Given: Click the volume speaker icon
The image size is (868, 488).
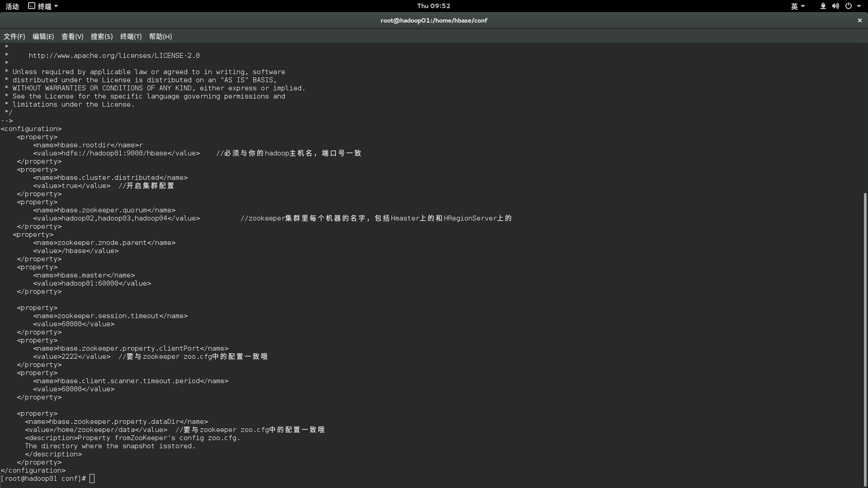Looking at the screenshot, I should point(835,6).
